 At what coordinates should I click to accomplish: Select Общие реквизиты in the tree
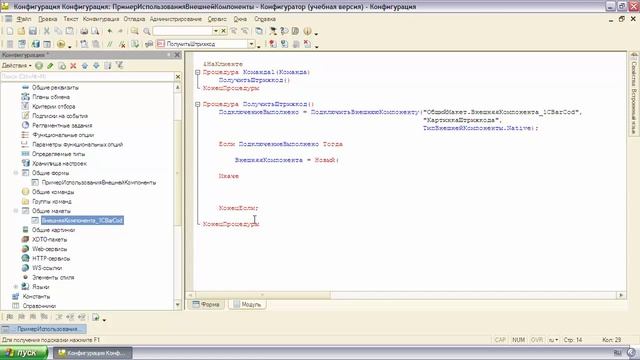tap(55, 87)
